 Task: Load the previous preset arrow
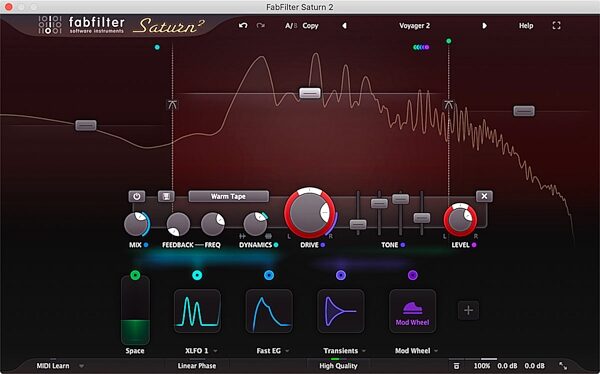point(344,26)
